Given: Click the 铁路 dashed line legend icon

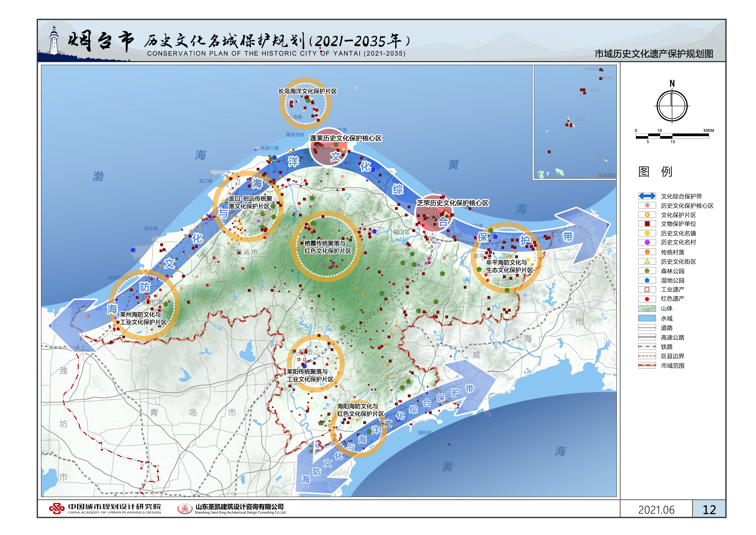Looking at the screenshot, I should [647, 347].
